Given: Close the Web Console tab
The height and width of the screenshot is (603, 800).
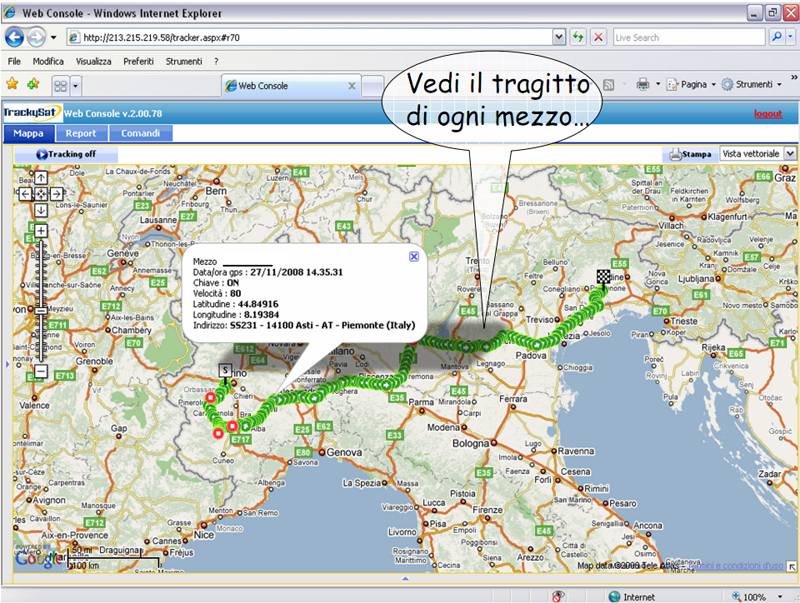Looking at the screenshot, I should [352, 86].
